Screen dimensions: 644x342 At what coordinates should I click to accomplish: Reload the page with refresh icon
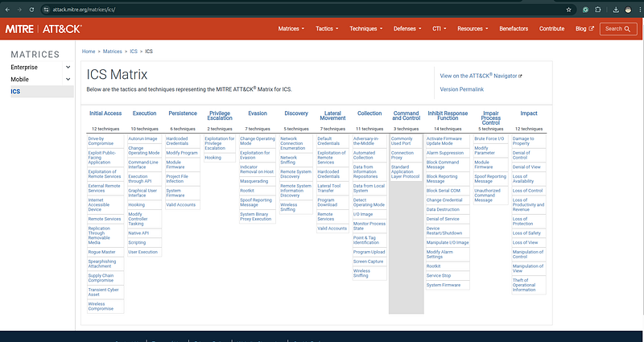[x=31, y=10]
